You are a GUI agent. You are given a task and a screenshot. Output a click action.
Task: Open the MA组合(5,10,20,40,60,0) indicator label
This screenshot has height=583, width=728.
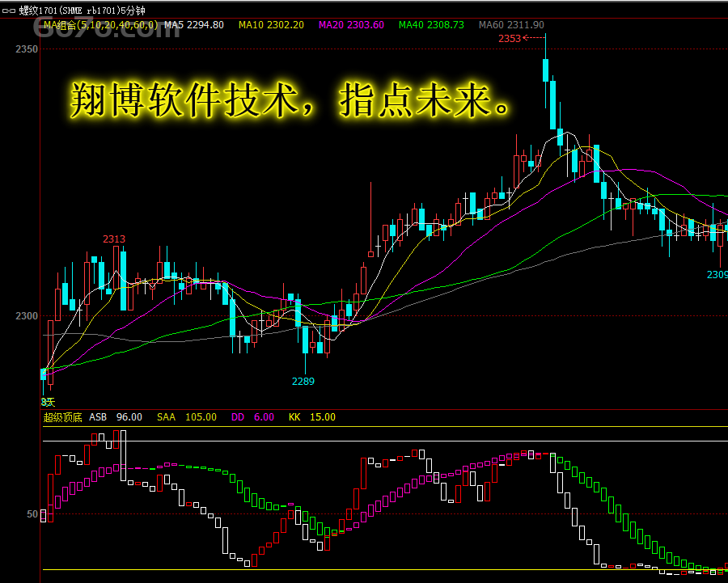[x=101, y=25]
